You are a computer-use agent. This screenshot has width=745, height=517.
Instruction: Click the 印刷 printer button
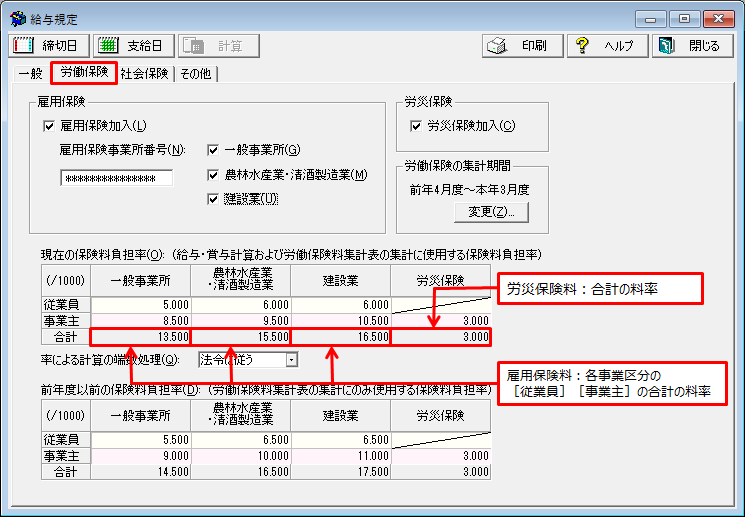coord(521,46)
